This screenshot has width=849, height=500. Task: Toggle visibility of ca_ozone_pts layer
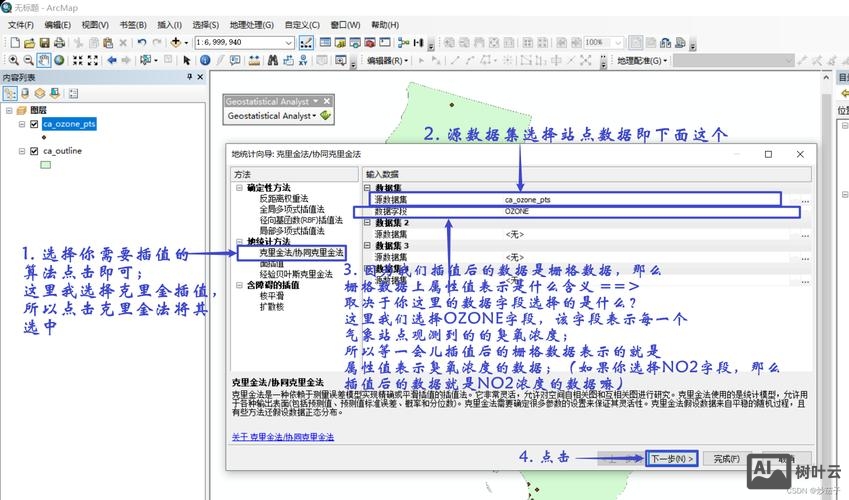point(34,125)
